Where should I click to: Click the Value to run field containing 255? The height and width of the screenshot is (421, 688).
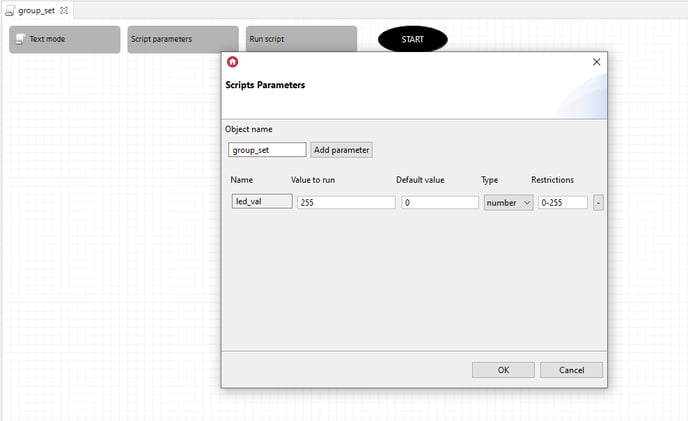(x=345, y=203)
